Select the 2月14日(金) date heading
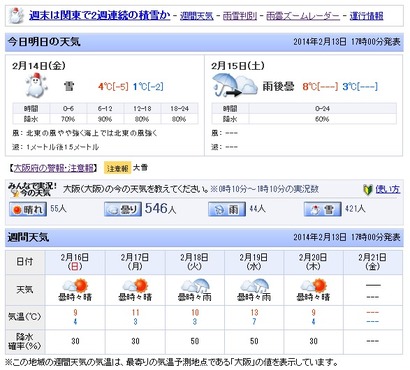The height and width of the screenshot is (370, 410). coord(39,66)
